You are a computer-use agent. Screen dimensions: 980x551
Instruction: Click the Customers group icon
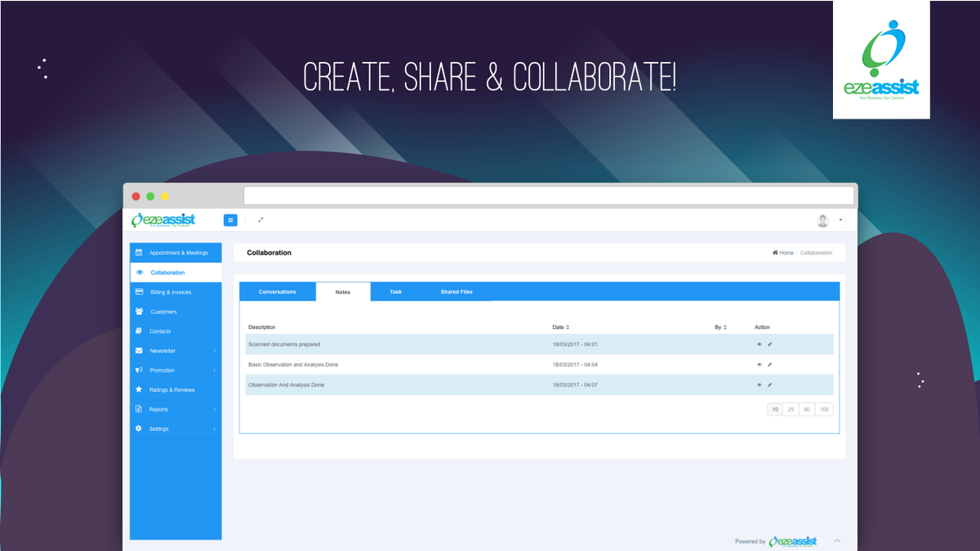point(139,312)
